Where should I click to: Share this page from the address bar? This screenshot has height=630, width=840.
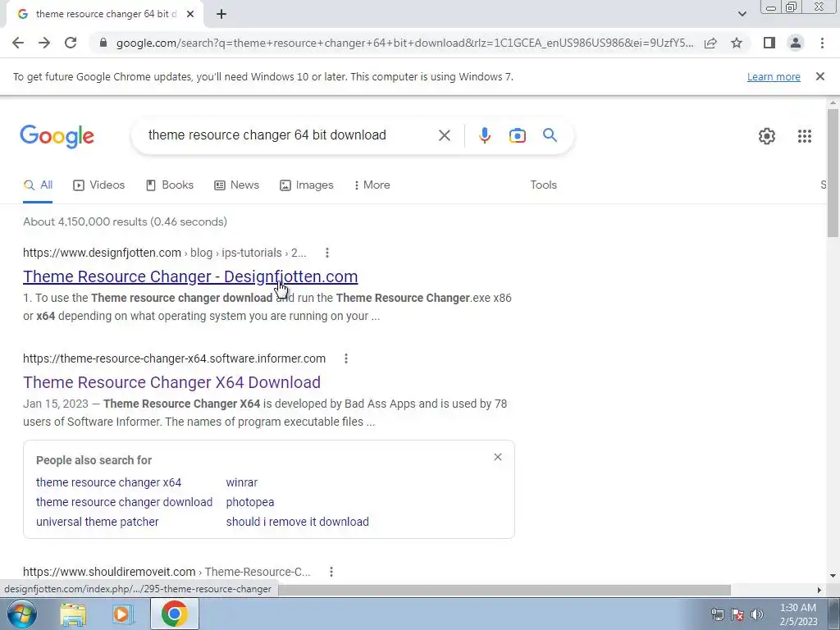pyautogui.click(x=710, y=43)
